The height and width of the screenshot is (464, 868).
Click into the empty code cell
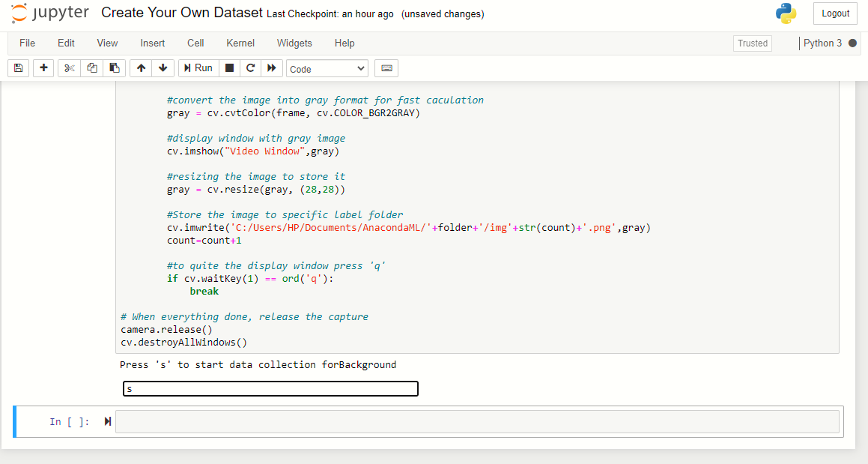(x=477, y=422)
